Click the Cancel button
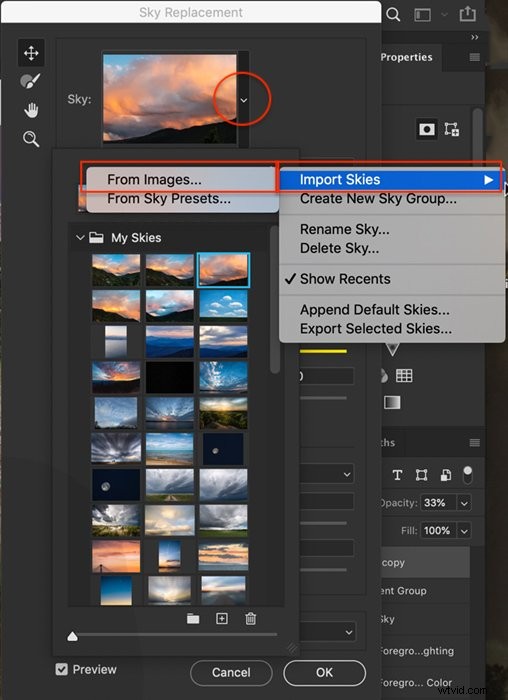508x700 pixels. [231, 672]
